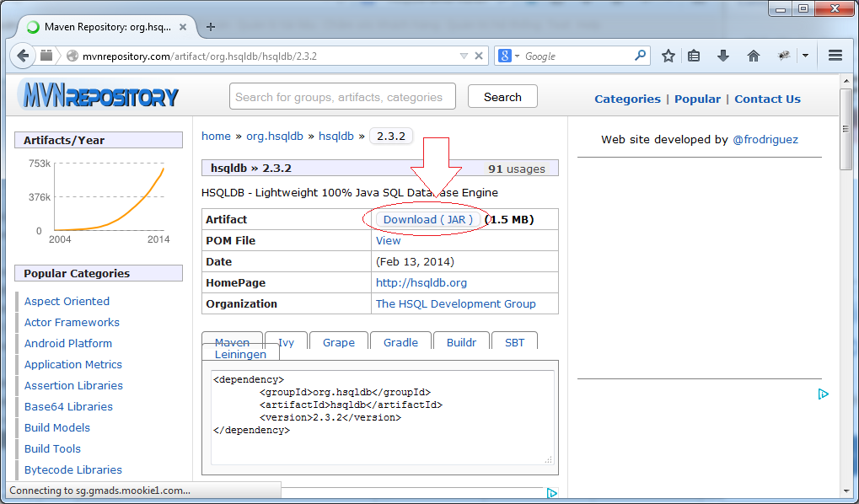The image size is (859, 504).
Task: Open Popular navigation link
Action: (697, 99)
